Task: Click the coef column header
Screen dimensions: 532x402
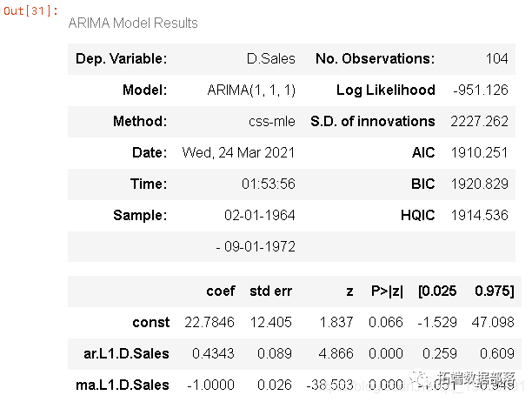Action: (x=220, y=291)
